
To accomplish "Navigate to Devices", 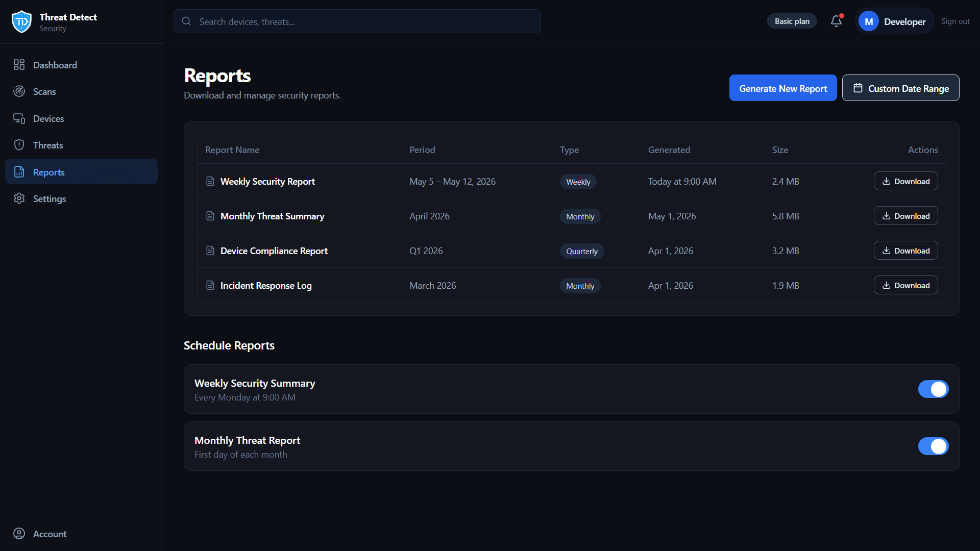I will pos(81,118).
